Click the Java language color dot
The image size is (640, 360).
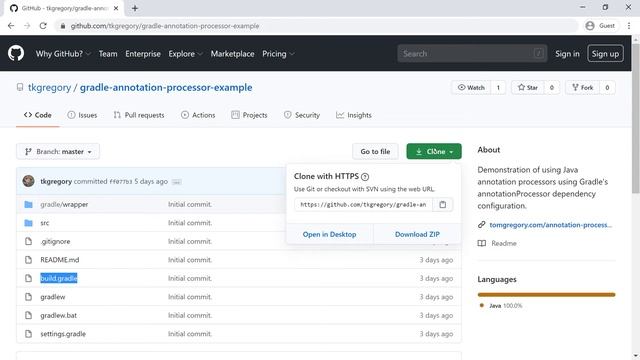[482, 305]
